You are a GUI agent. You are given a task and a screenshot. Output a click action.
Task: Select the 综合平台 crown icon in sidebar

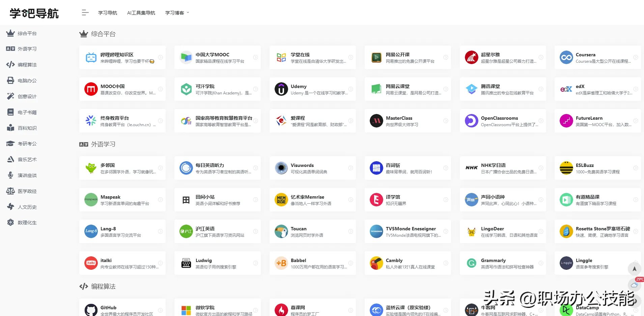[x=10, y=33]
